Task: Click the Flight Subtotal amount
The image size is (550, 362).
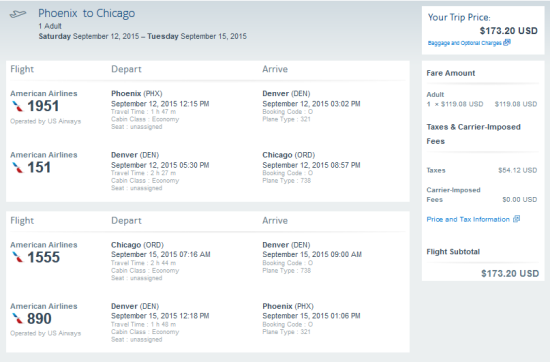Action: [510, 274]
